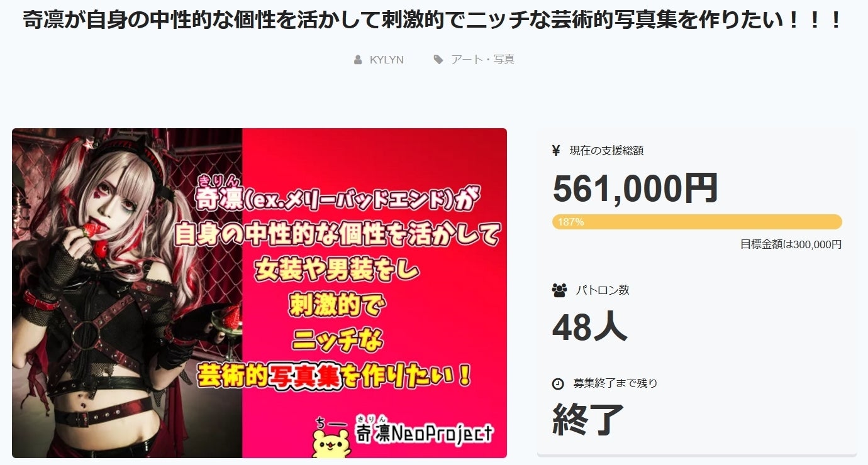The height and width of the screenshot is (465, 868).
Task: Open the KYLYN owner profile link
Action: point(387,60)
